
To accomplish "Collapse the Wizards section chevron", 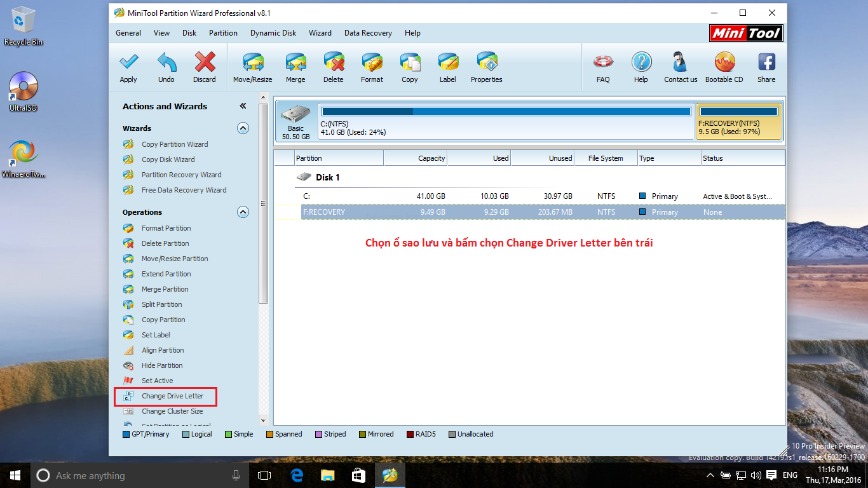I will (243, 128).
